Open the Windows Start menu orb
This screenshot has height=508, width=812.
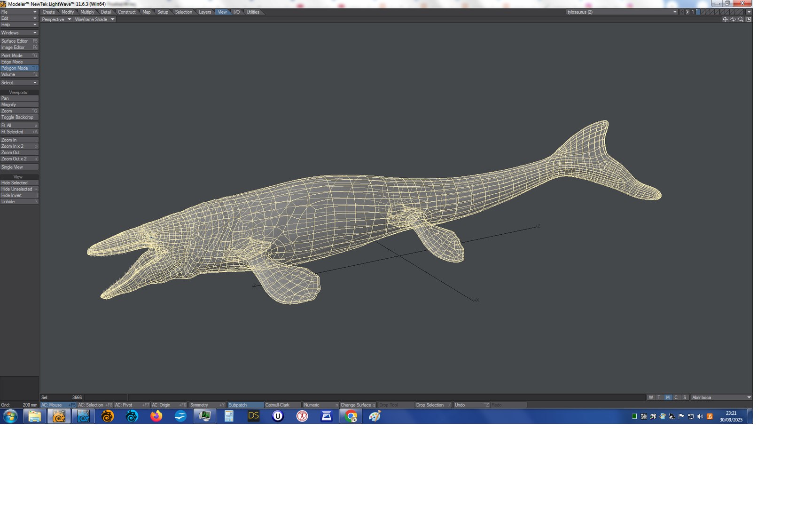click(10, 416)
